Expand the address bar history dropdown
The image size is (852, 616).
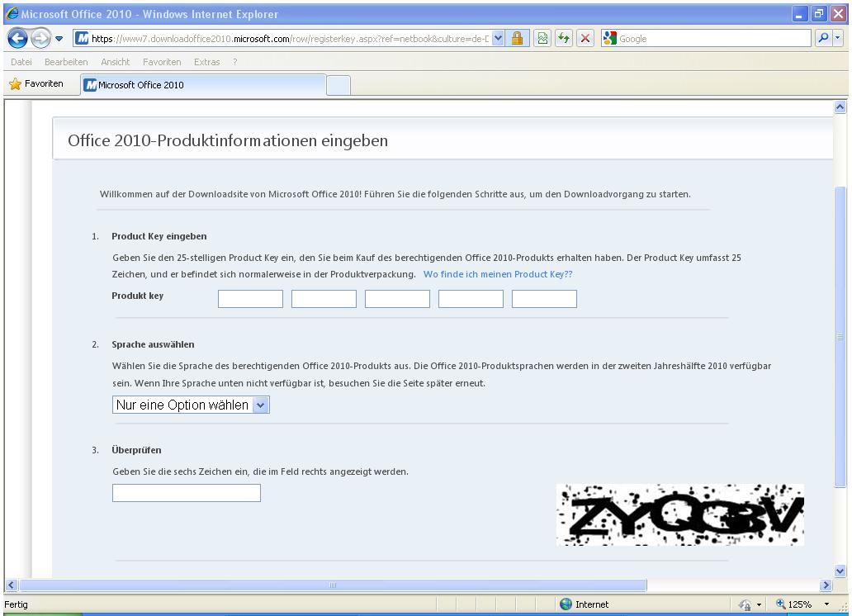[498, 39]
